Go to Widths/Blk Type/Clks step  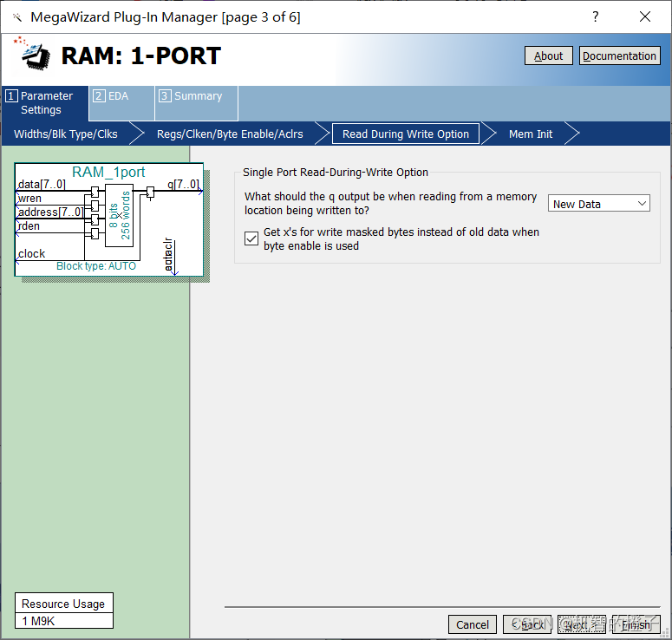coord(66,134)
